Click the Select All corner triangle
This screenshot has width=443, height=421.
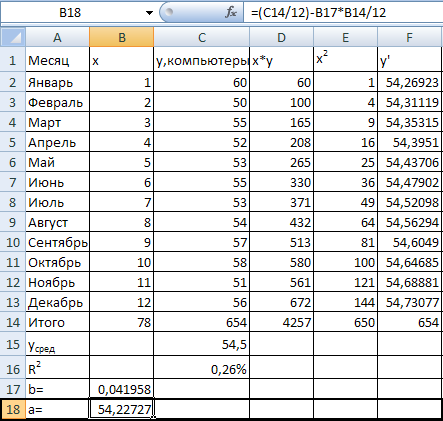click(x=13, y=37)
